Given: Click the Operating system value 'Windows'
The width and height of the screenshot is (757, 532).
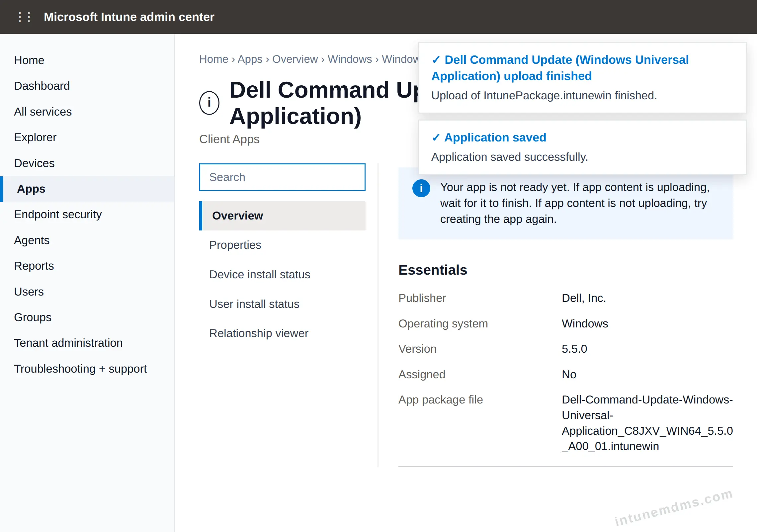Looking at the screenshot, I should click(585, 324).
